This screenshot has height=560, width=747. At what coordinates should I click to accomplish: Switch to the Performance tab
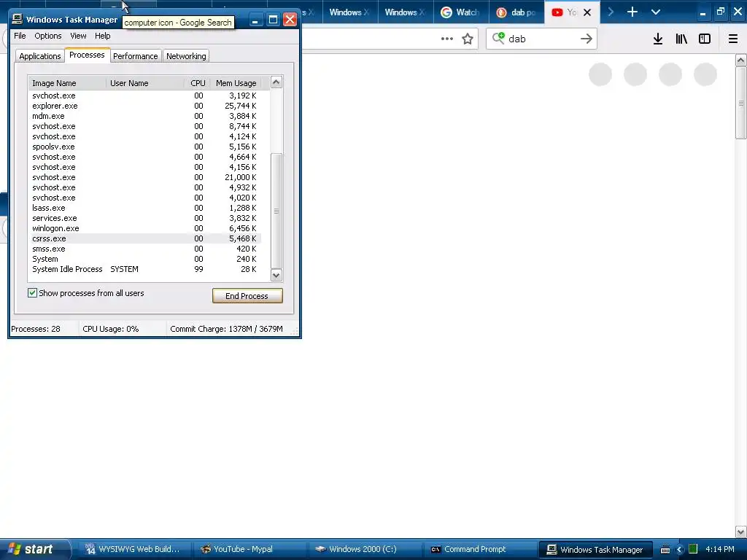(135, 56)
